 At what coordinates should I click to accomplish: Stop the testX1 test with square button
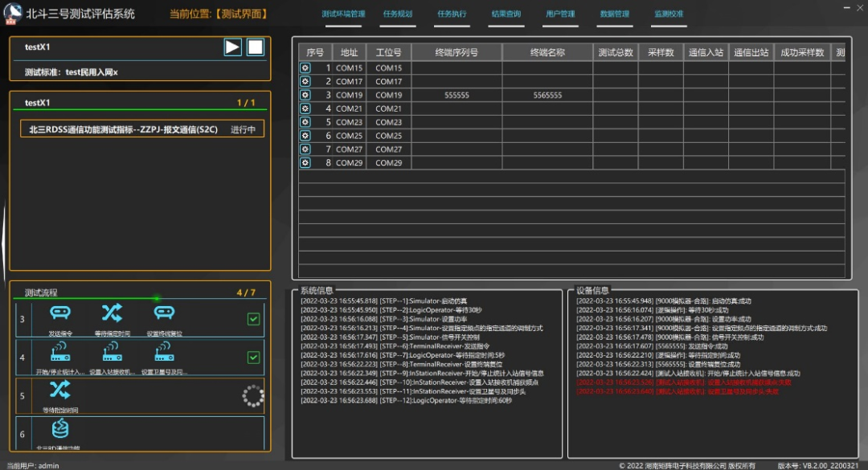256,47
